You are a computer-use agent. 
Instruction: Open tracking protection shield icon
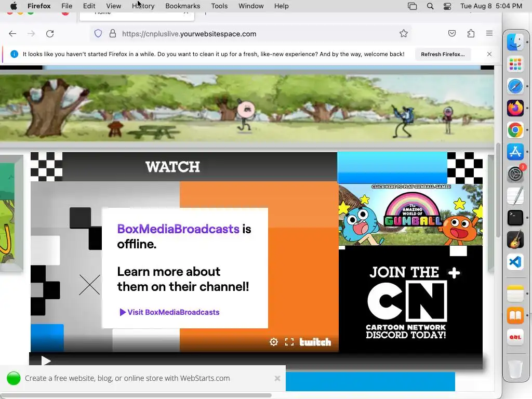pos(98,34)
